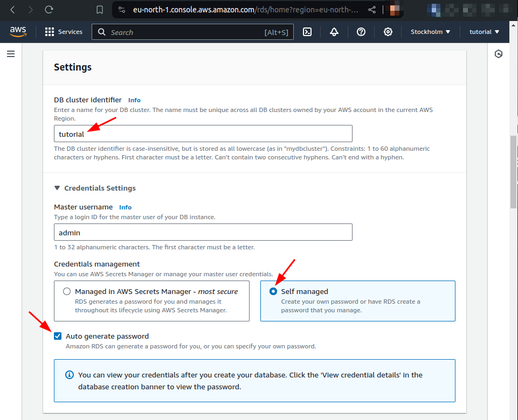The width and height of the screenshot is (518, 420).
Task: Select Managed in AWS Secrets Manager
Action: click(67, 291)
